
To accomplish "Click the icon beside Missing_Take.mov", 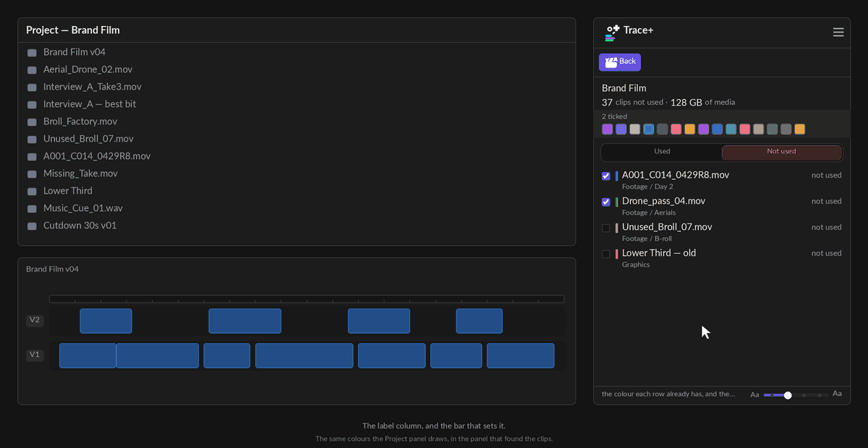I will coord(32,174).
